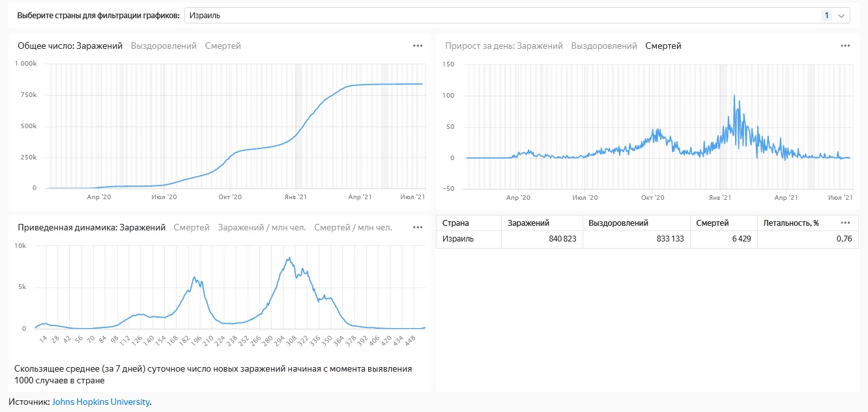Screen dimensions: 868x412
Task: Open the normalized dynamics chart options menu
Action: pos(418,228)
